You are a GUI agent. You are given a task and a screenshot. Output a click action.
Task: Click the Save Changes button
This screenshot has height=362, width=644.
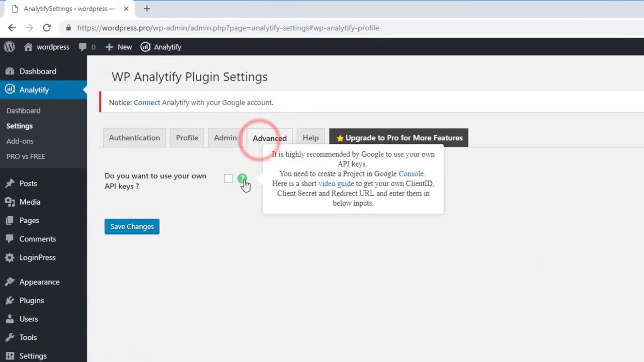(132, 226)
